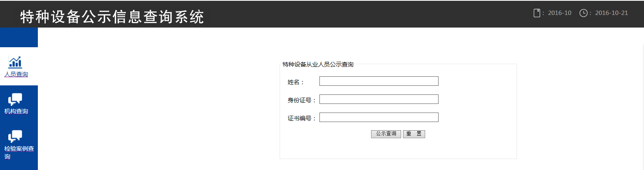Focus the 姓名 input field
Screen dimensions: 644x170
point(379,81)
